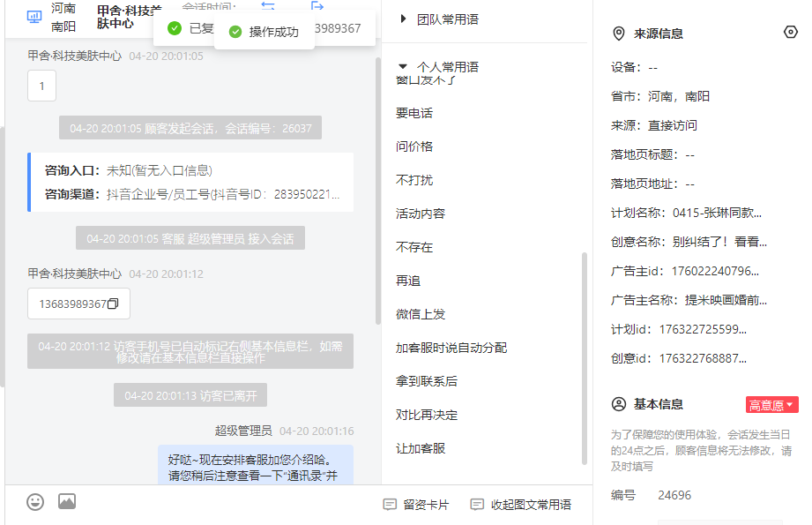812x525 pixels.
Task: Click the 访客已离开 system notice
Action: click(190, 395)
